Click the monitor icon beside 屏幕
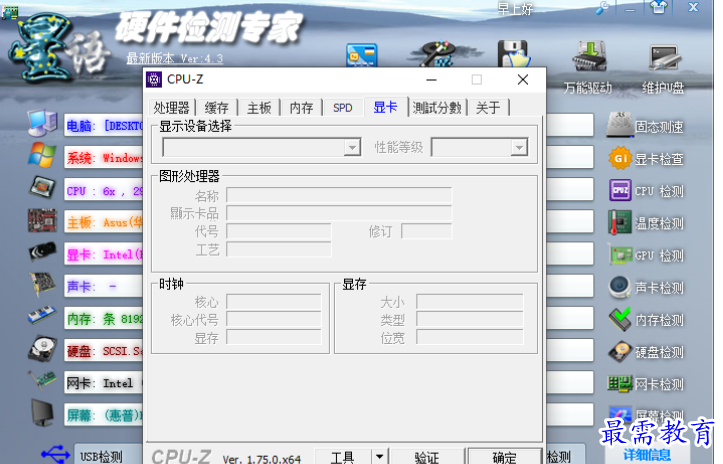723x464 pixels. 42,413
